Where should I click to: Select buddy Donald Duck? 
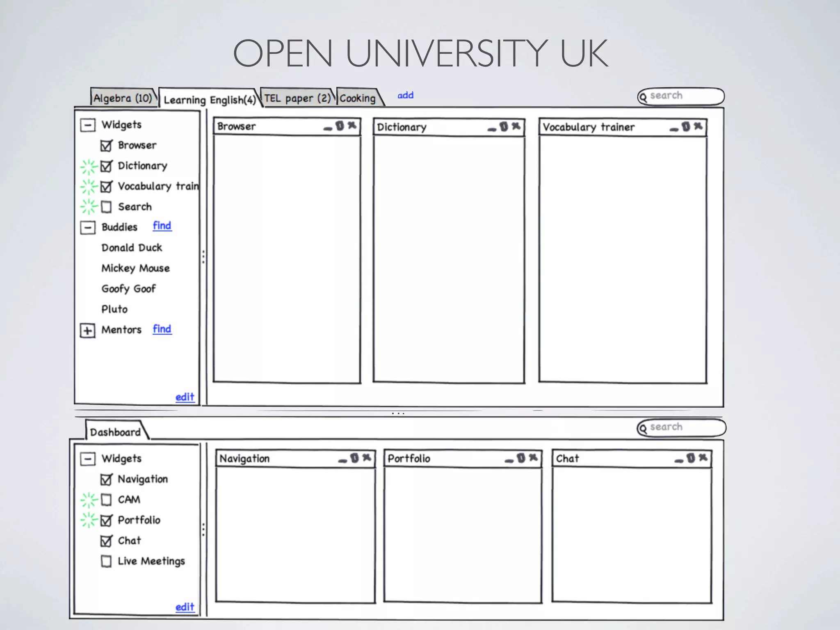(132, 248)
